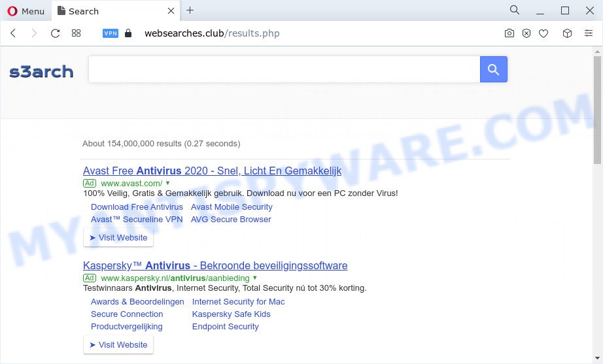This screenshot has height=364, width=603.
Task: Open the extensions cube icon
Action: click(x=567, y=33)
